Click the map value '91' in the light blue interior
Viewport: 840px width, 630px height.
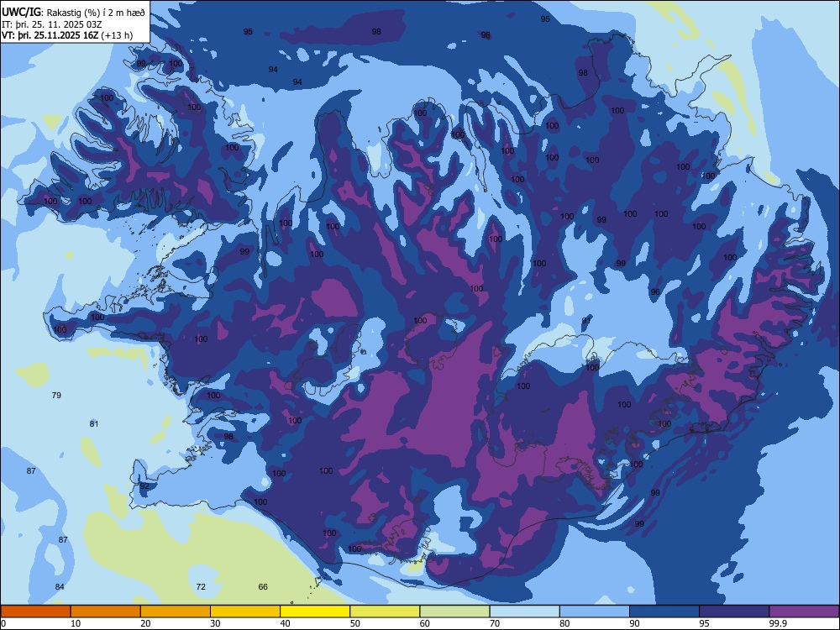[x=586, y=320]
